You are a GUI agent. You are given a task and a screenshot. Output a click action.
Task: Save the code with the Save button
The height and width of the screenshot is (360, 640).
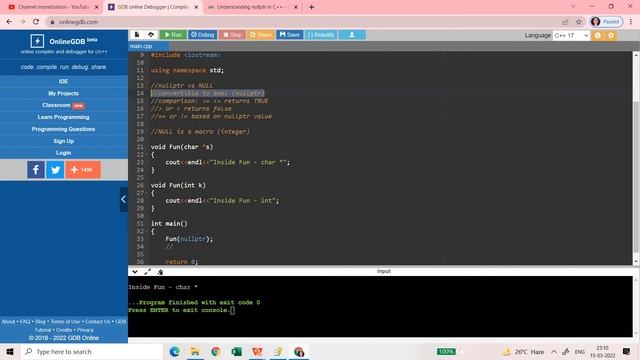(289, 35)
